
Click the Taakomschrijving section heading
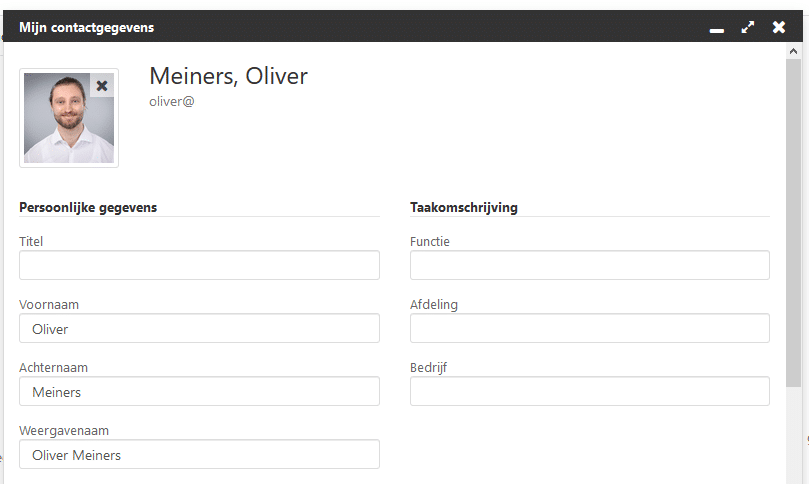463,207
